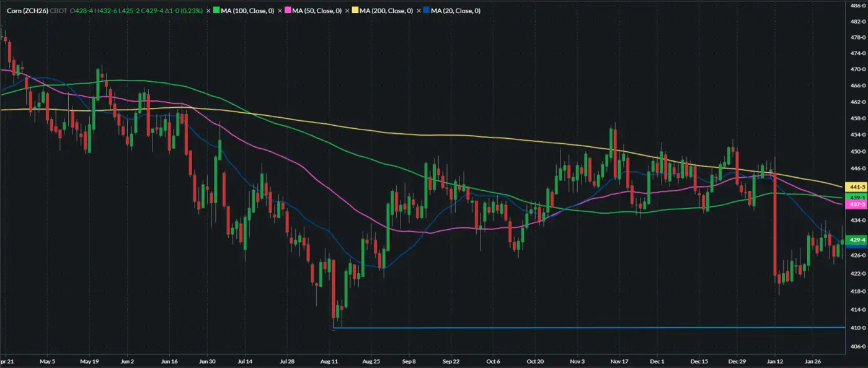This screenshot has height=368, width=868.
Task: Delete the MA (200, Close, 0) study via X
Action: point(348,11)
